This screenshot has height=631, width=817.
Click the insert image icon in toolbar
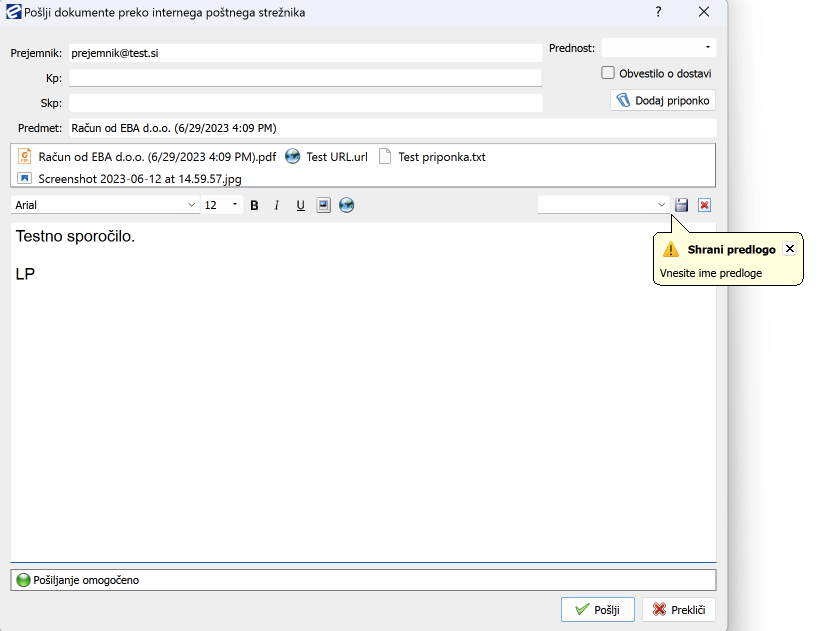click(x=323, y=205)
